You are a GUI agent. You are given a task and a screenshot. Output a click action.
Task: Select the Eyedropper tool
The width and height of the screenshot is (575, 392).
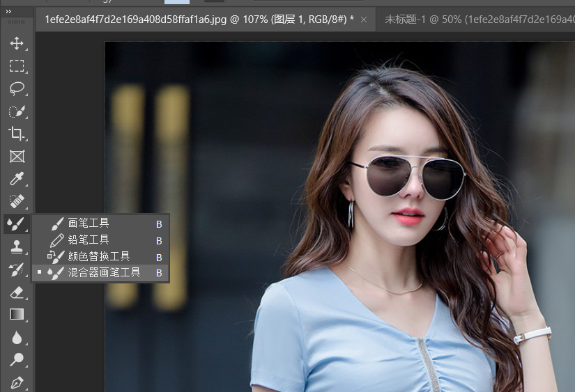[17, 179]
